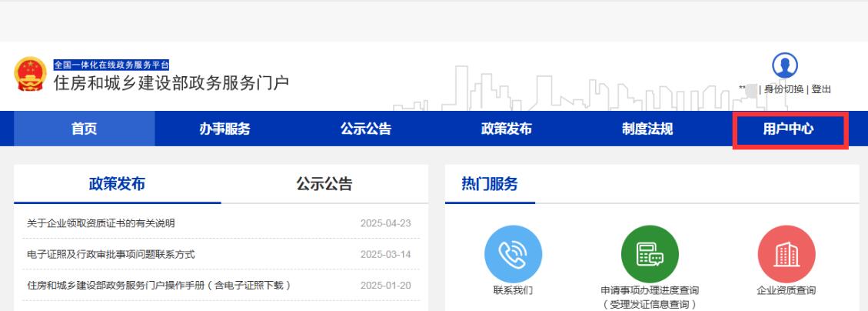Click 登出 to log out

(821, 89)
